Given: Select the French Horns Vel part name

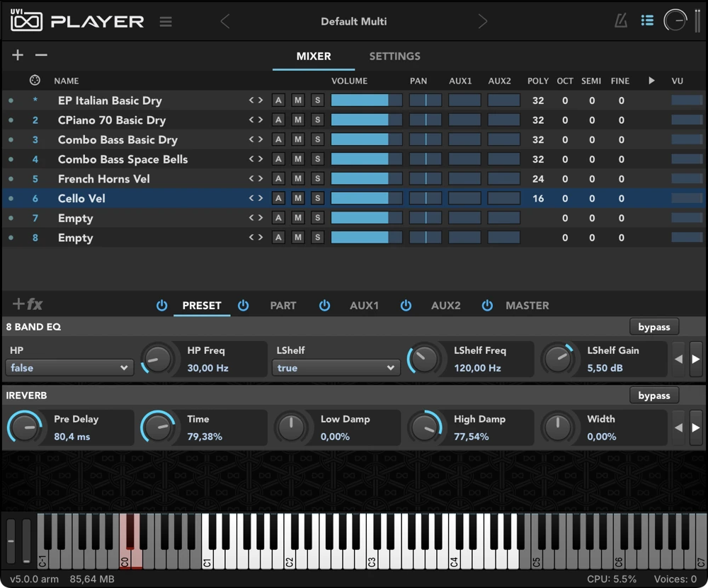Looking at the screenshot, I should [104, 179].
